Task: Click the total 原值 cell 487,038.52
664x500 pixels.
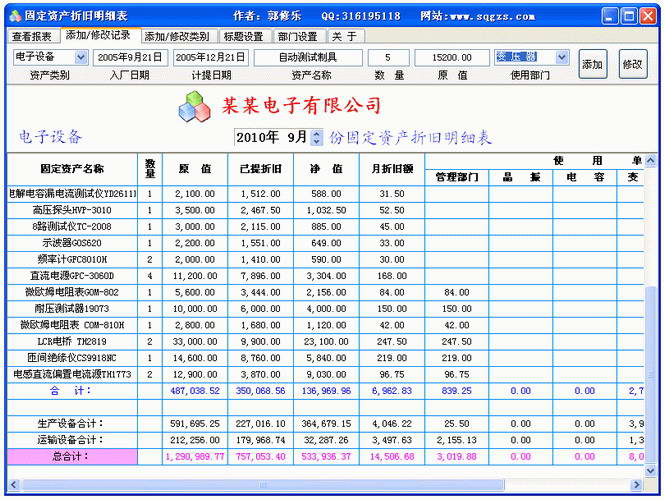Action: pyautogui.click(x=195, y=391)
